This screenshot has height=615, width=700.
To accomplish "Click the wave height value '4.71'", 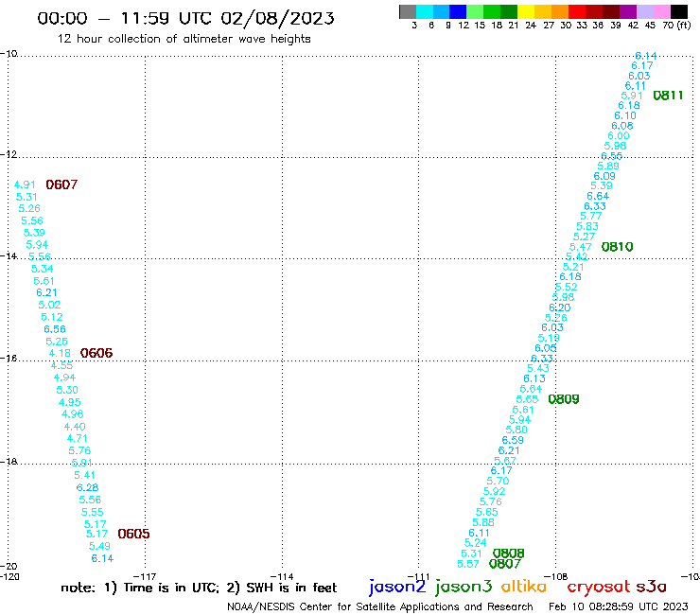I will click(77, 438).
